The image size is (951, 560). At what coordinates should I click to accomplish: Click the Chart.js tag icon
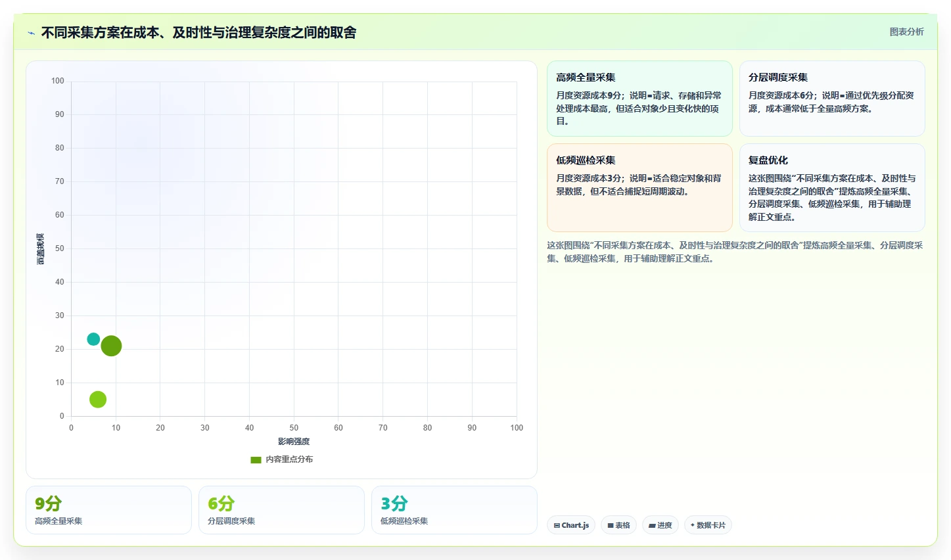(557, 526)
